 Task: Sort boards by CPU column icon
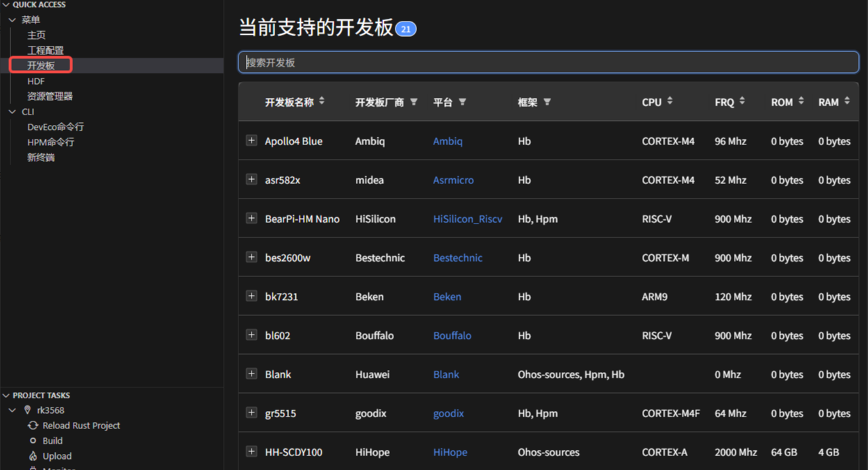tap(670, 101)
